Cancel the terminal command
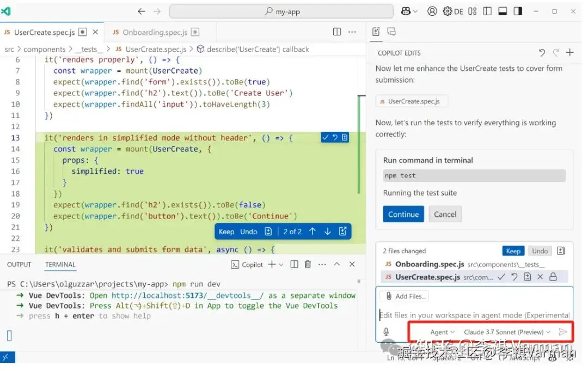The width and height of the screenshot is (588, 371). point(445,214)
